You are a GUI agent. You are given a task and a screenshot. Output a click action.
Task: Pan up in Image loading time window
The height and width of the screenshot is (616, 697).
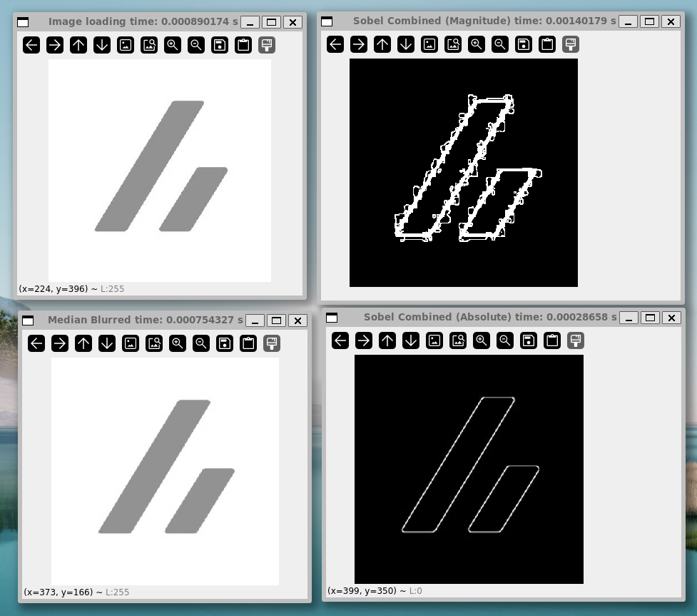(78, 45)
